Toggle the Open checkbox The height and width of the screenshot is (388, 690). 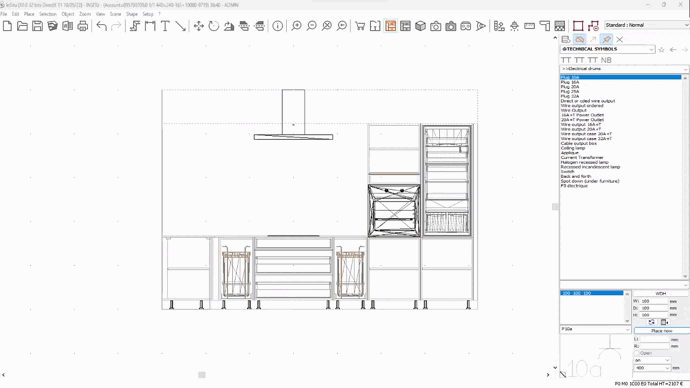click(637, 353)
